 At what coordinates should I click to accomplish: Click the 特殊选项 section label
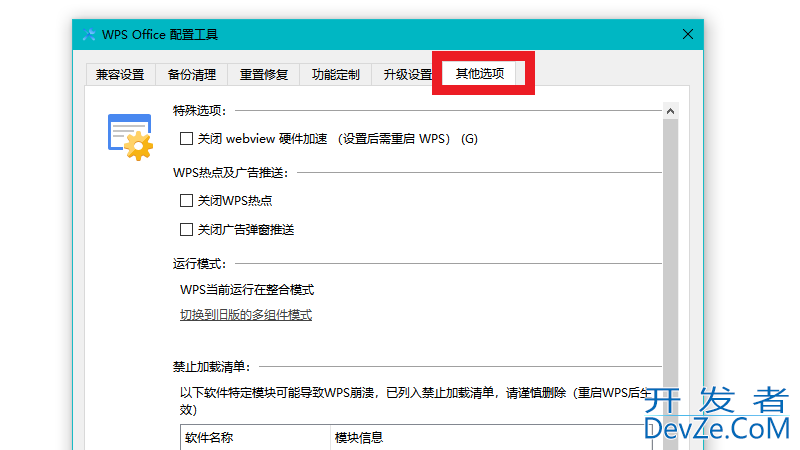[x=199, y=111]
